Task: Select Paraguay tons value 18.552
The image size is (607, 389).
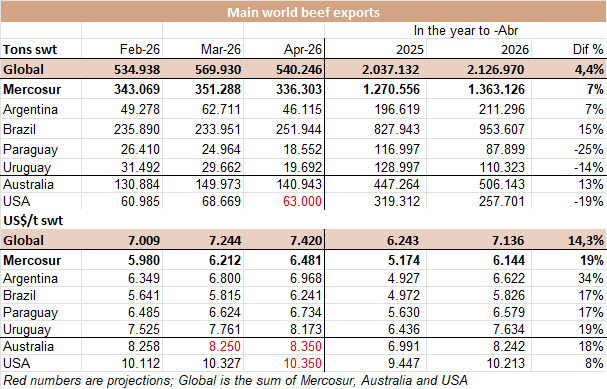Action: click(302, 149)
